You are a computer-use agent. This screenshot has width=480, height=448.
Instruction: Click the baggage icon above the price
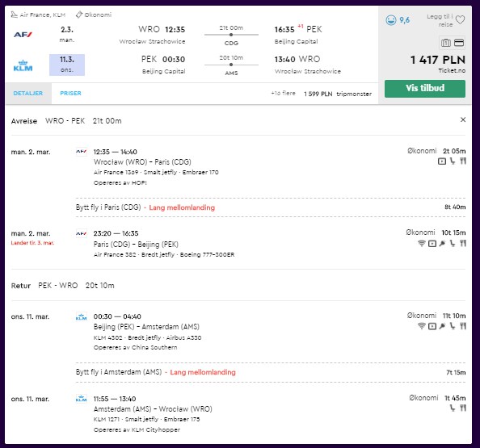[x=446, y=43]
